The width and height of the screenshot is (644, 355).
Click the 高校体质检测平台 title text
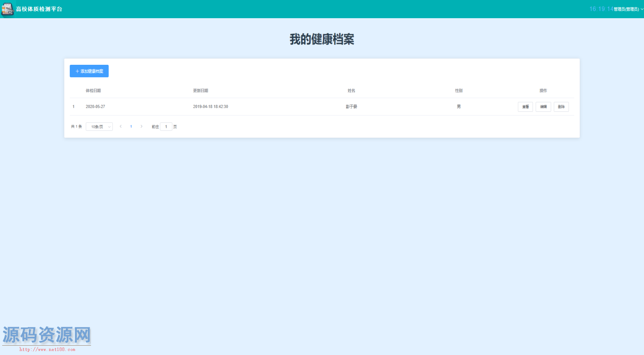click(39, 9)
